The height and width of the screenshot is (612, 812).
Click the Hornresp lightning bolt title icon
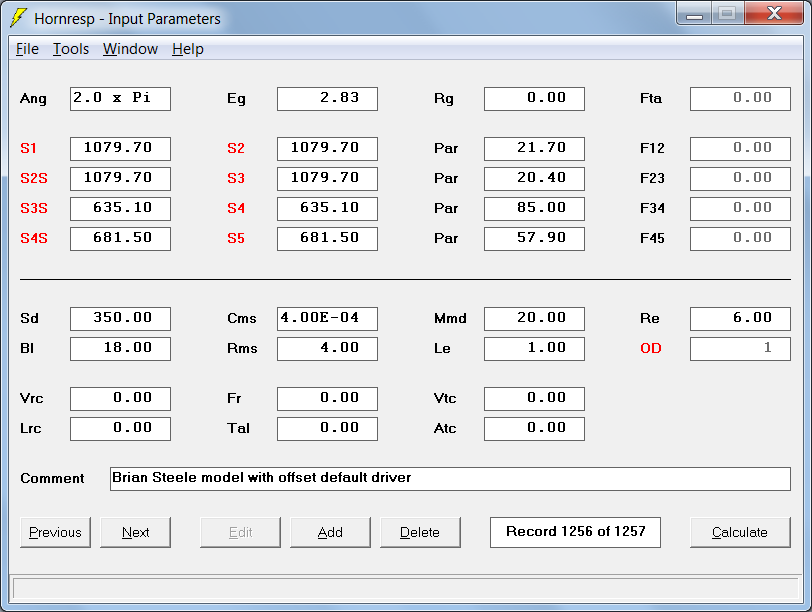coord(19,18)
